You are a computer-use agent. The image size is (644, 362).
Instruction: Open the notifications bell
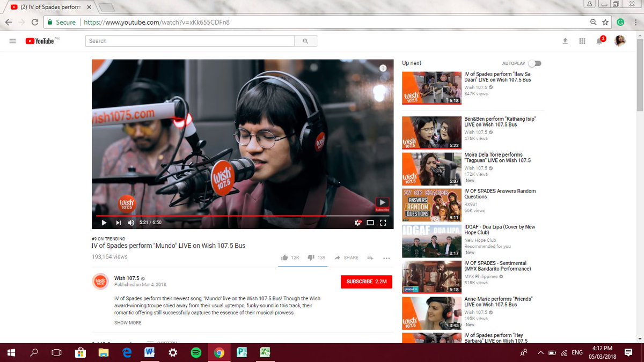(599, 41)
